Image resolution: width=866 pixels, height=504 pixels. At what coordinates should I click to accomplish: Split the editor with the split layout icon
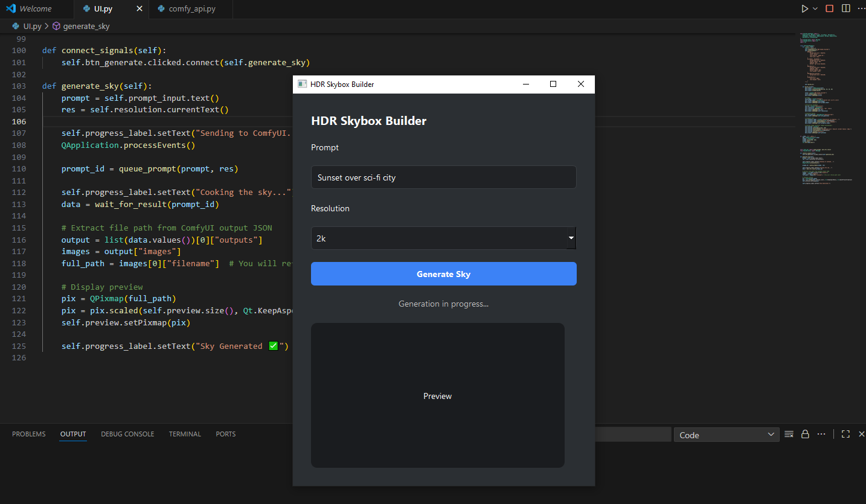click(845, 8)
